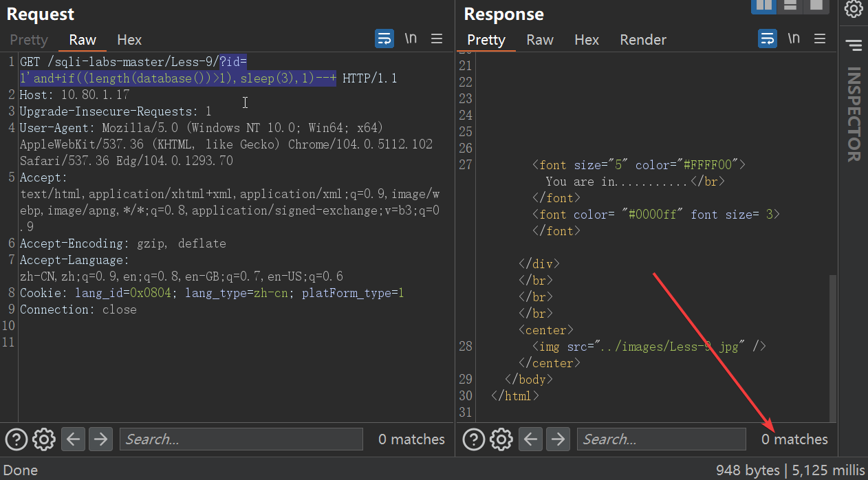Focus the Request search input field
Viewport: 868px width, 480px height.
click(x=241, y=439)
